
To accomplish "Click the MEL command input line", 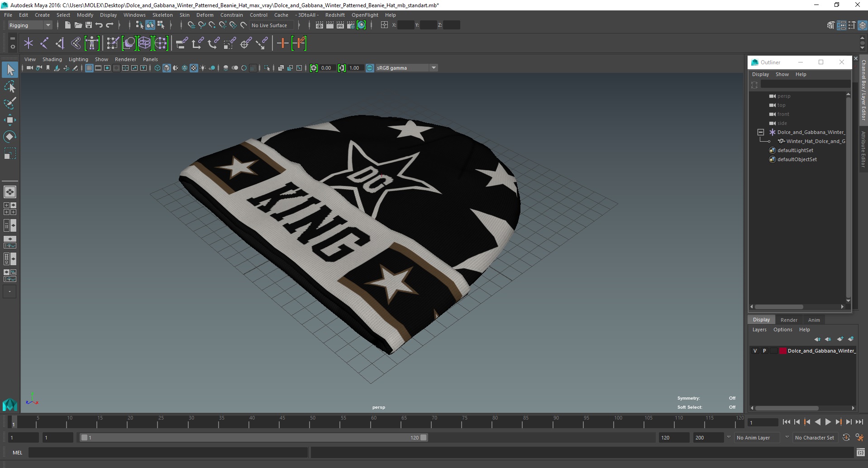I will click(168, 452).
